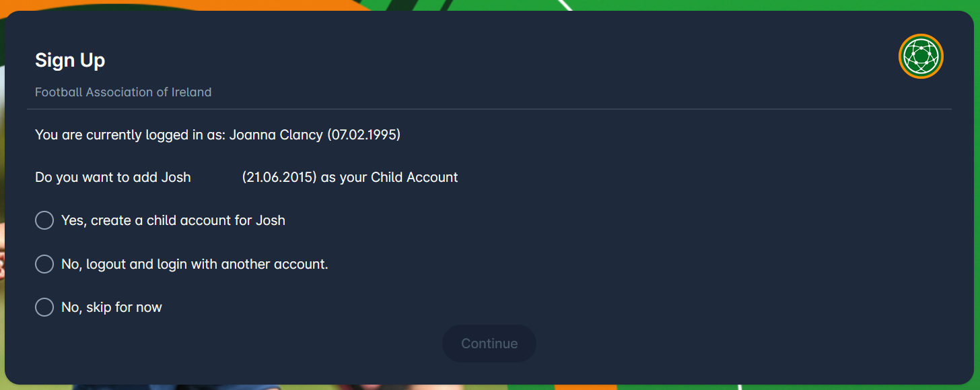The image size is (980, 390).
Task: Click the "No, logout and login with another account." label
Action: tap(195, 264)
